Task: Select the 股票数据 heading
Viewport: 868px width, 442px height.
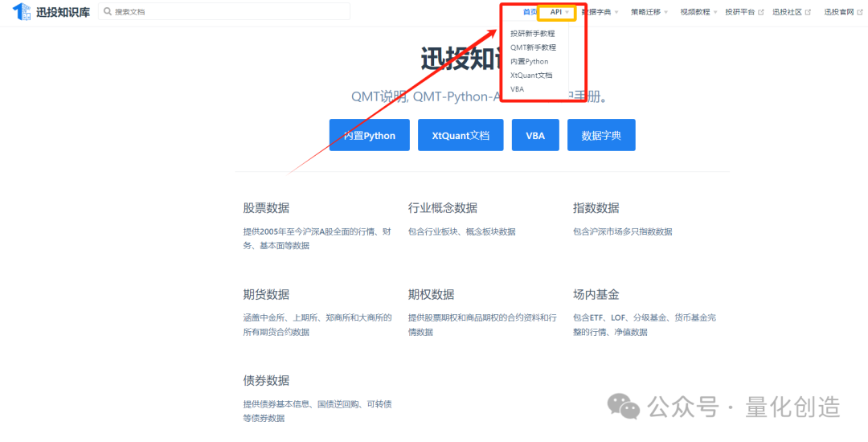Action: [266, 208]
